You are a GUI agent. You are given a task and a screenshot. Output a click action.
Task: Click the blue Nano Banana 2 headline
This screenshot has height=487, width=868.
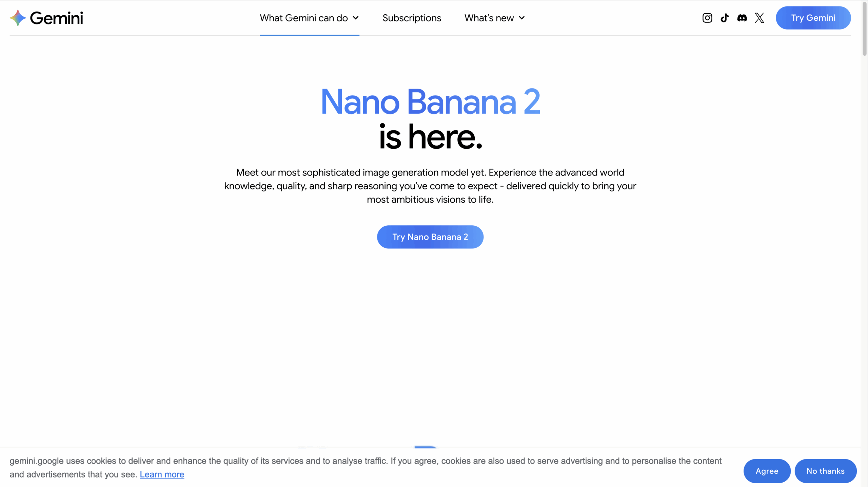pos(430,101)
